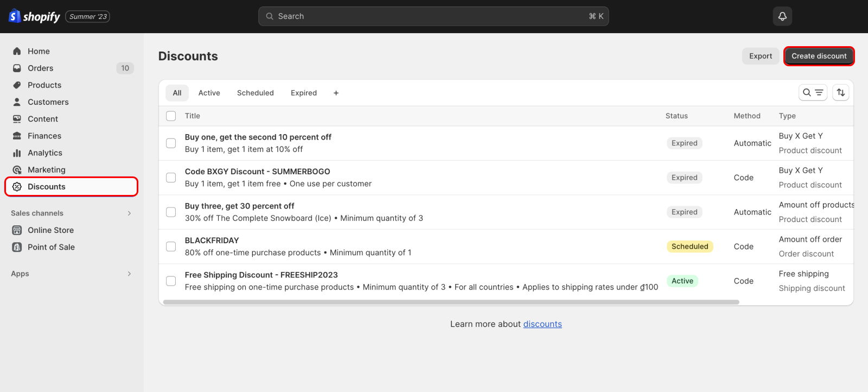Click the Point of Sale icon
The height and width of the screenshot is (392, 868).
pyautogui.click(x=17, y=246)
